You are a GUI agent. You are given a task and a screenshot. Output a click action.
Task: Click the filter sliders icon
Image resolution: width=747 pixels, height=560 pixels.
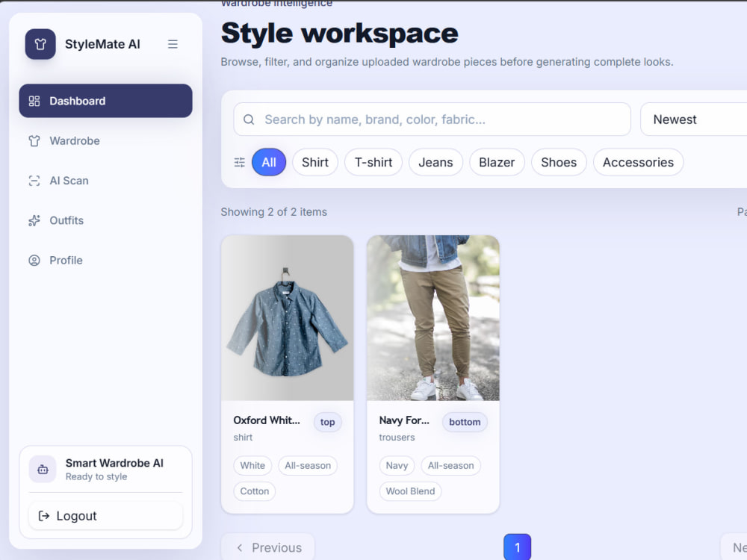tap(240, 162)
